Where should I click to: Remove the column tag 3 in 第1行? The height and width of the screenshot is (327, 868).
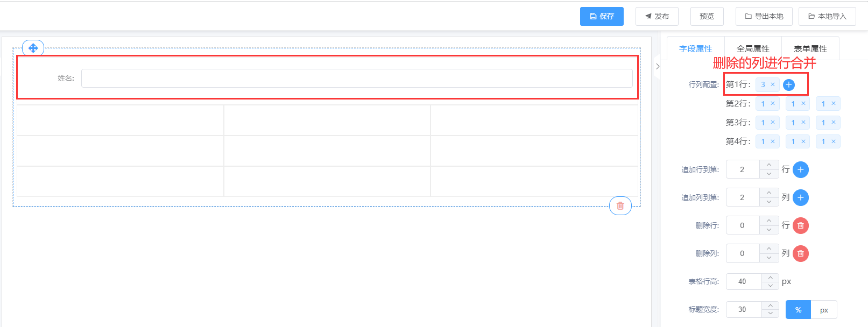(x=773, y=84)
